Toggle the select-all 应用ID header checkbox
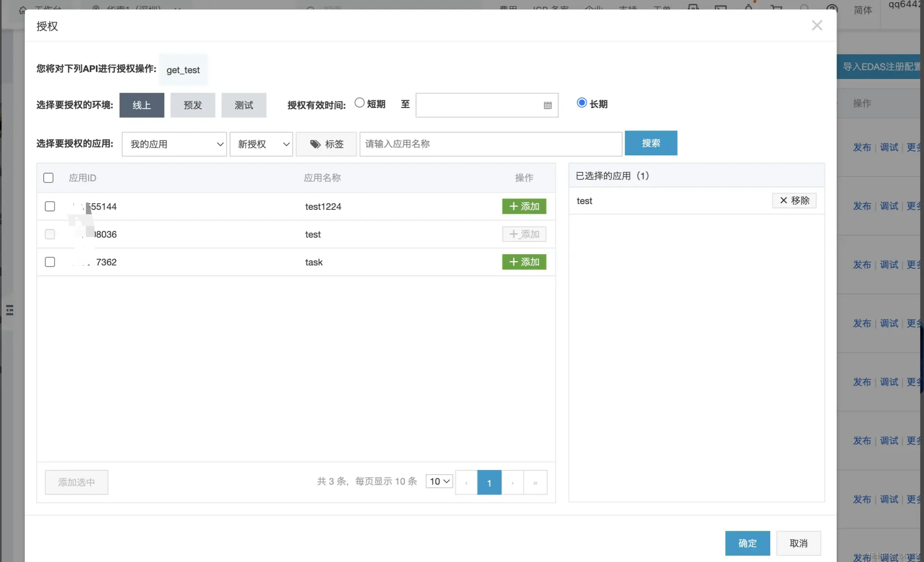 click(x=48, y=178)
